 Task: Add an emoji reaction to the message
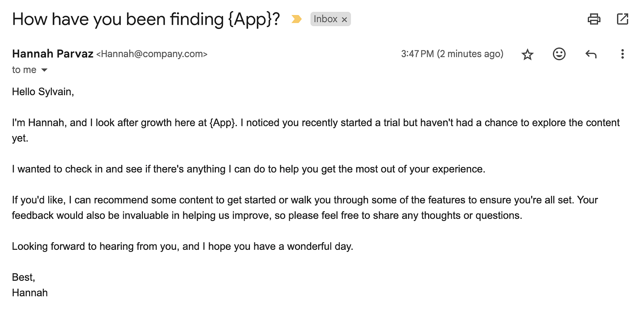[x=559, y=54]
